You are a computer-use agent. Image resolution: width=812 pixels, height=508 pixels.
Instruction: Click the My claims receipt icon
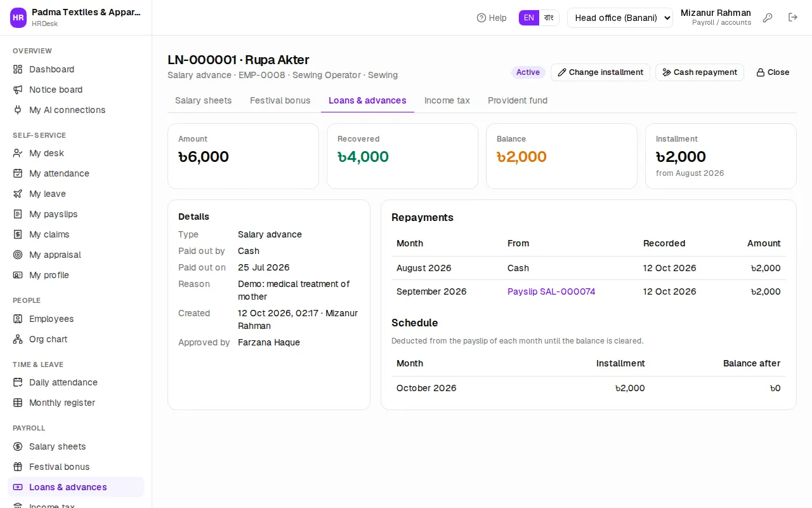pos(18,234)
